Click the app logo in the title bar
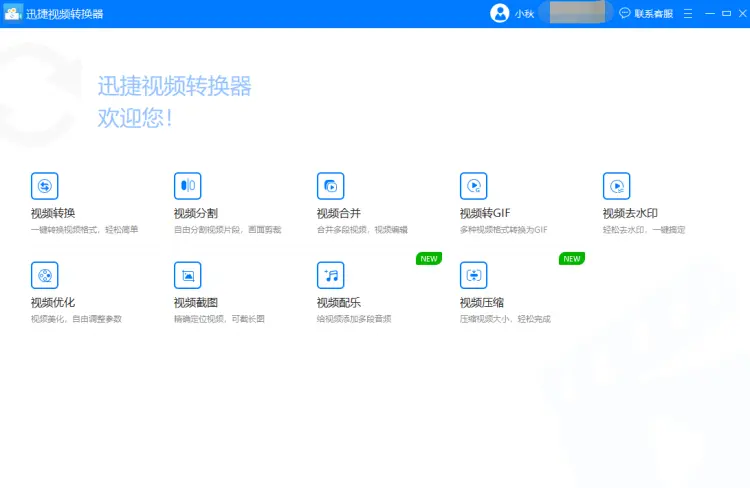750x488 pixels. pyautogui.click(x=12, y=13)
